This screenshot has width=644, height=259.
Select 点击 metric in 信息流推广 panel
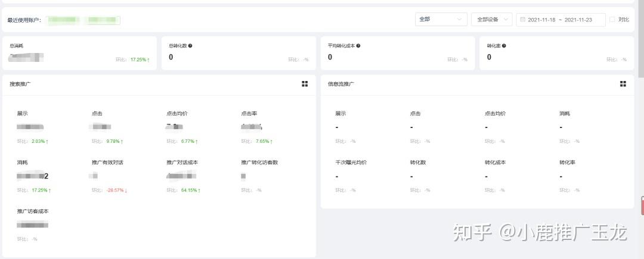point(415,114)
